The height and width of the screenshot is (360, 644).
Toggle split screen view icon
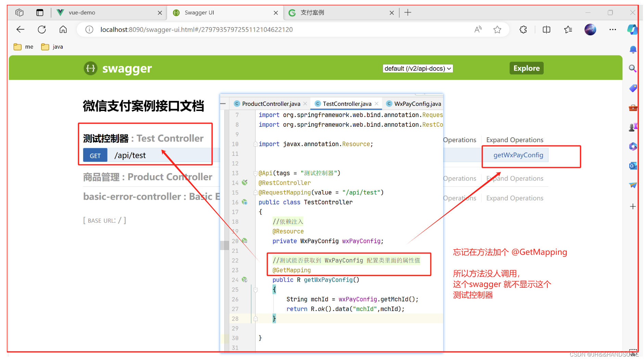[x=546, y=30]
